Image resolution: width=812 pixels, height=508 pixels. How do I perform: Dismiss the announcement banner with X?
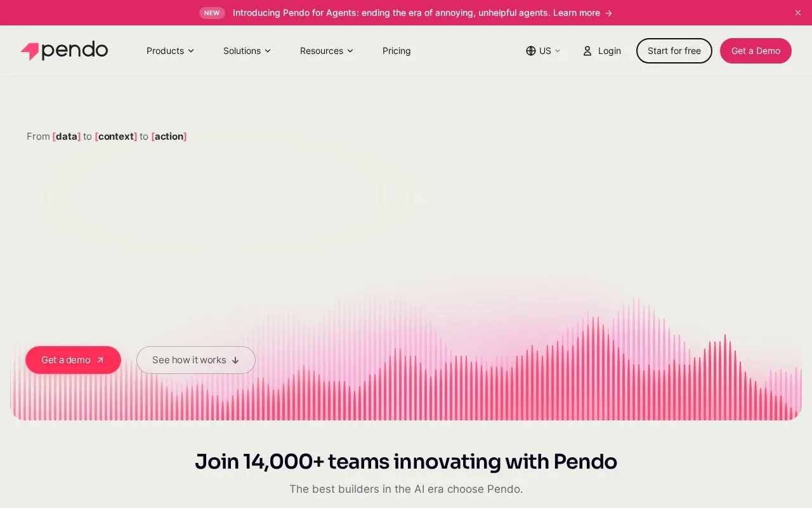coord(798,13)
